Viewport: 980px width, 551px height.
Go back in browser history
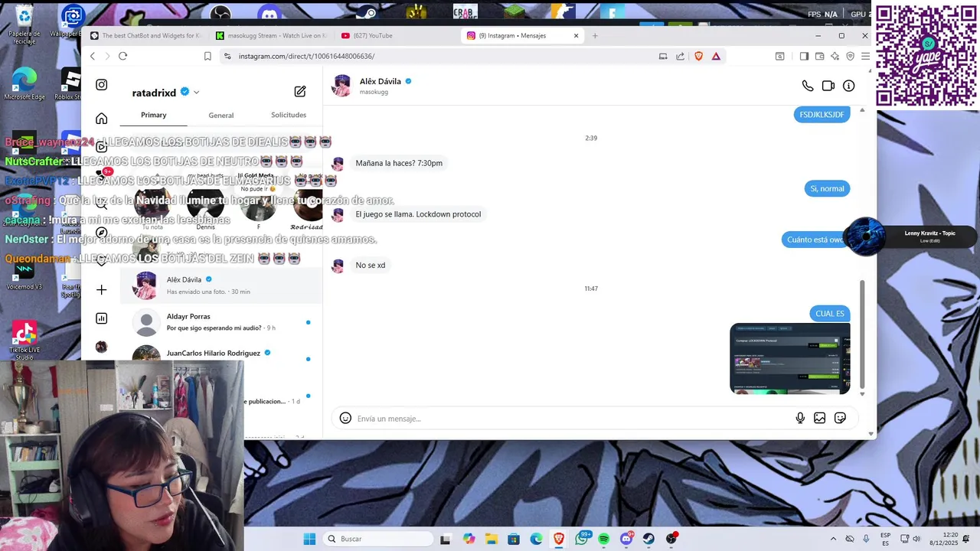click(x=93, y=56)
